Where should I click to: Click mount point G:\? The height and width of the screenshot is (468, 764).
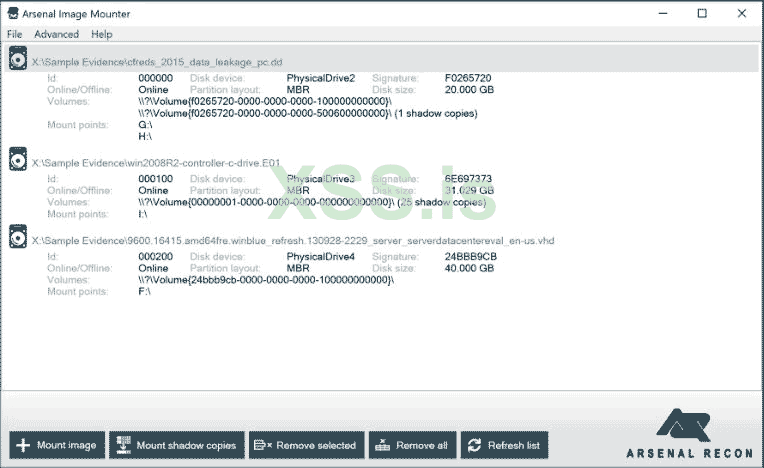[145, 125]
